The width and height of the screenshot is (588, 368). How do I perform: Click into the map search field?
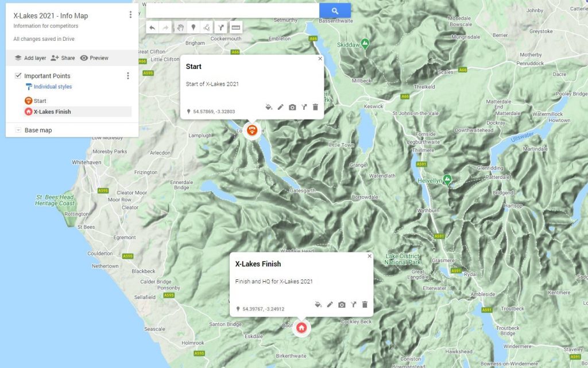[x=233, y=11]
